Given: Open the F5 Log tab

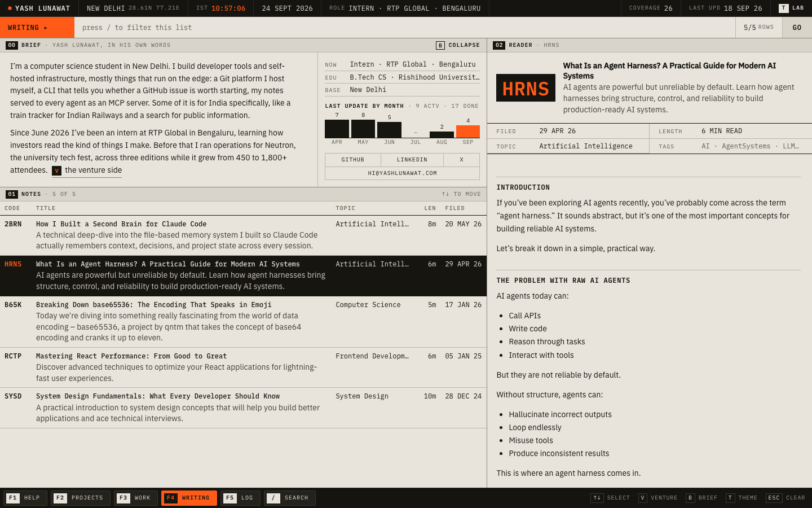Looking at the screenshot, I should 240,498.
